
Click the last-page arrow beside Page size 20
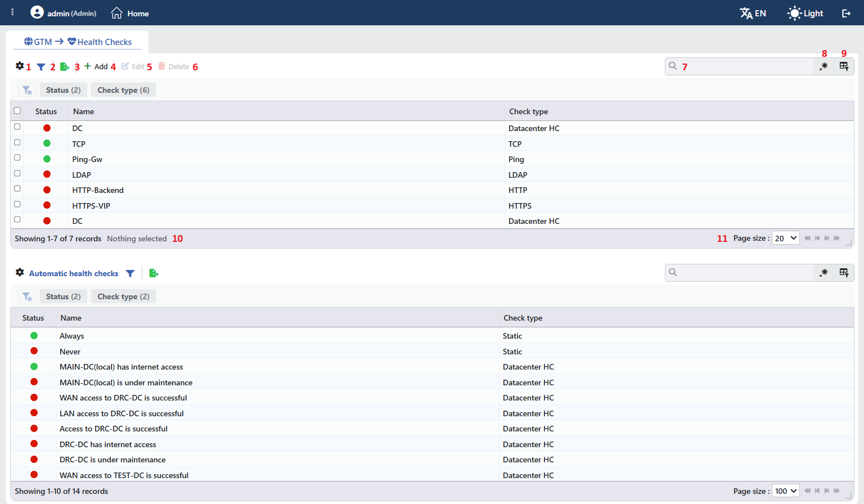[x=837, y=238]
